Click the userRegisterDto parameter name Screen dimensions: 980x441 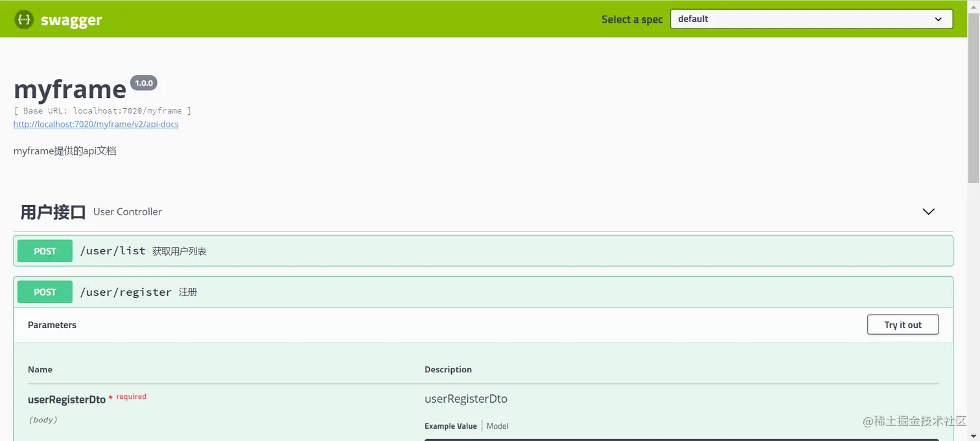67,399
